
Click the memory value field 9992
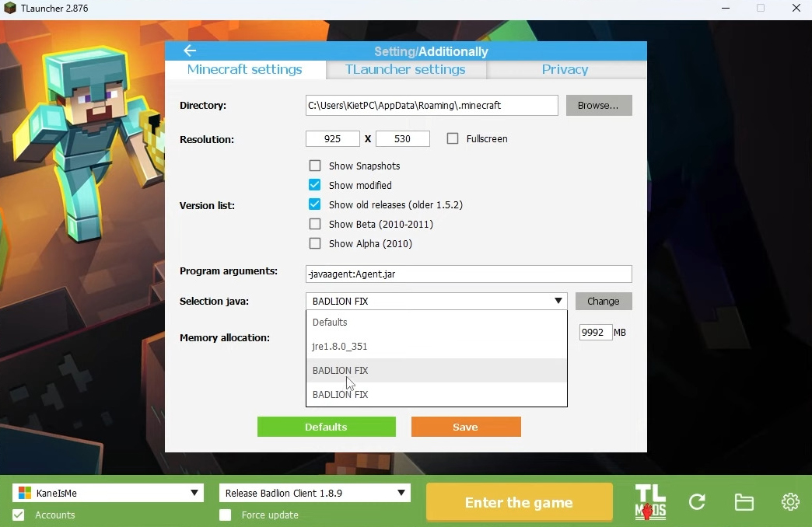tap(596, 333)
